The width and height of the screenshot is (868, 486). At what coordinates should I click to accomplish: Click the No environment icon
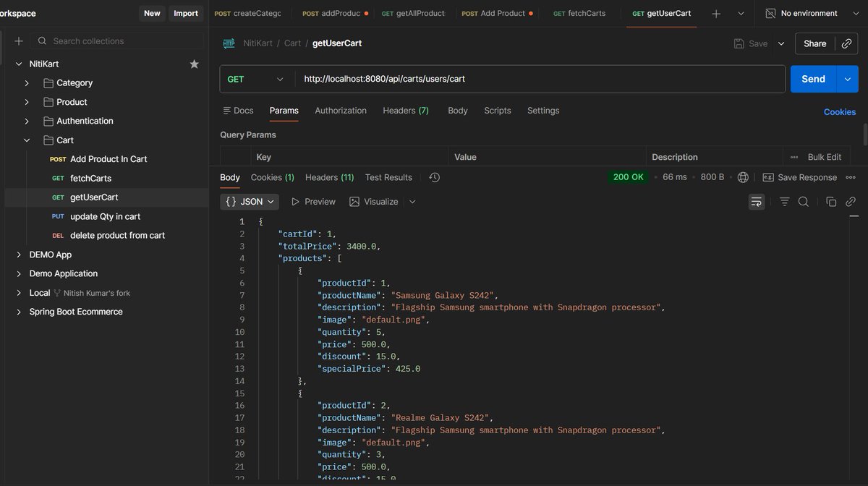(770, 13)
